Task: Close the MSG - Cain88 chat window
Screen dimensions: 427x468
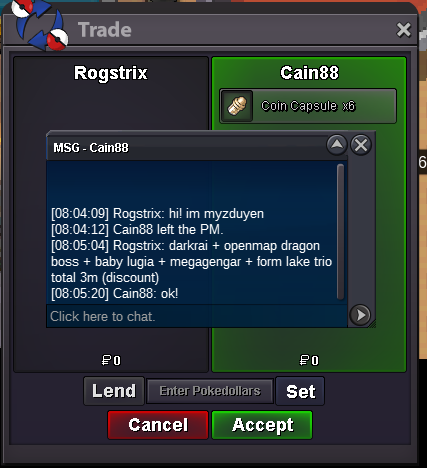Action: tap(361, 145)
